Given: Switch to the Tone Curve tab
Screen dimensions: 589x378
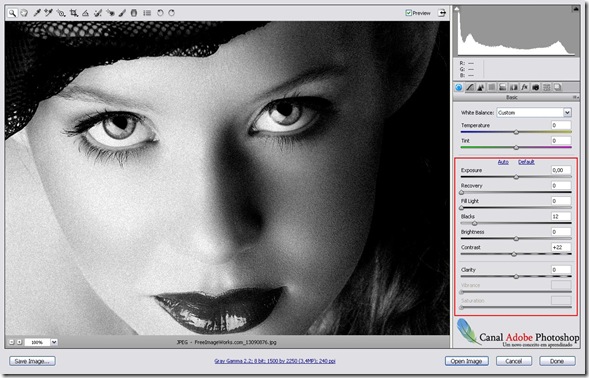Looking at the screenshot, I should pyautogui.click(x=470, y=87).
